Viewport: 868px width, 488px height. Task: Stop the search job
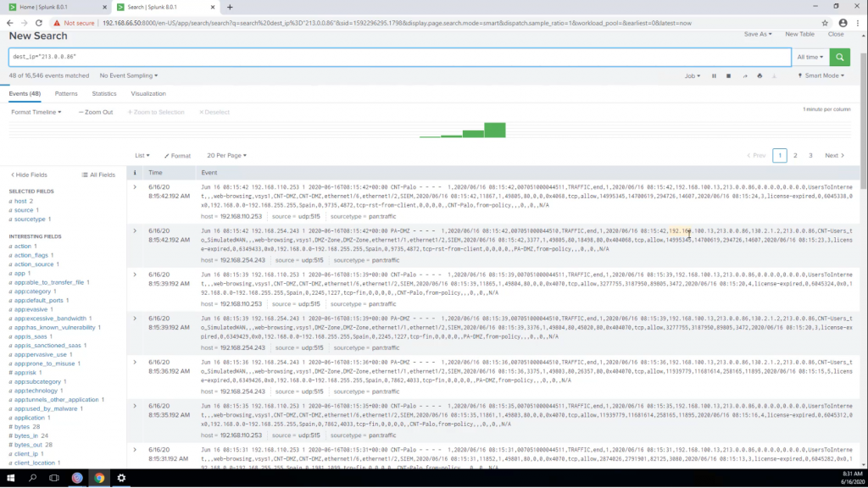tap(728, 75)
